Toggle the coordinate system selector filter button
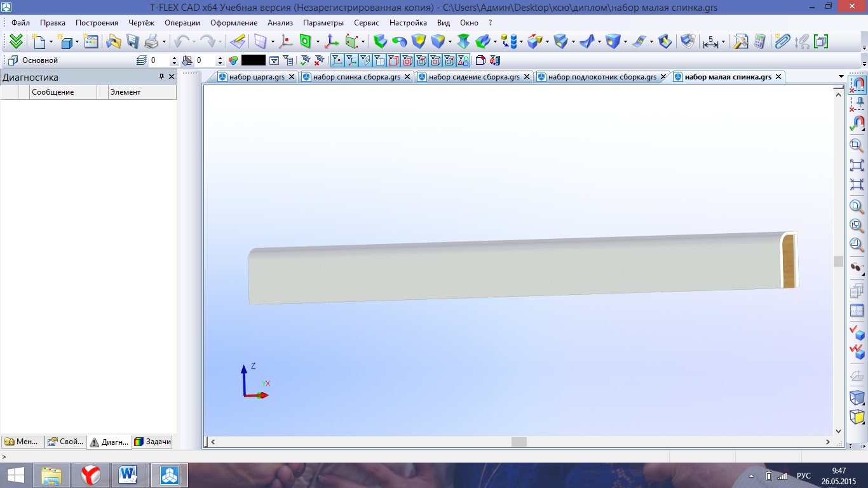The width and height of the screenshot is (868, 488). point(351,60)
